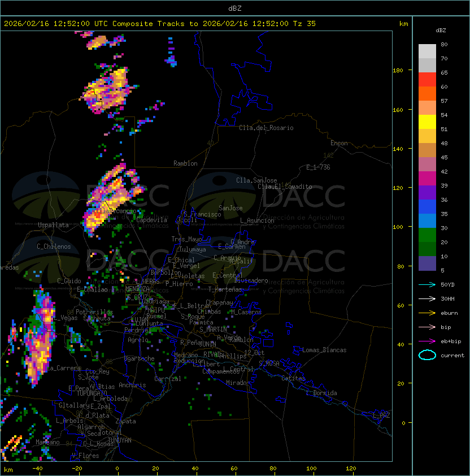Click the yellow eburn arrow legend icon

[427, 313]
